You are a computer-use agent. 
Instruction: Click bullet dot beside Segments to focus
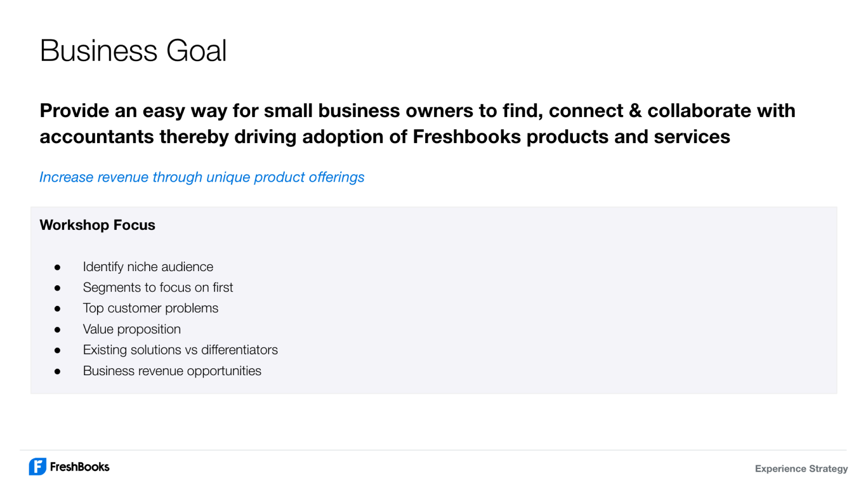point(57,288)
